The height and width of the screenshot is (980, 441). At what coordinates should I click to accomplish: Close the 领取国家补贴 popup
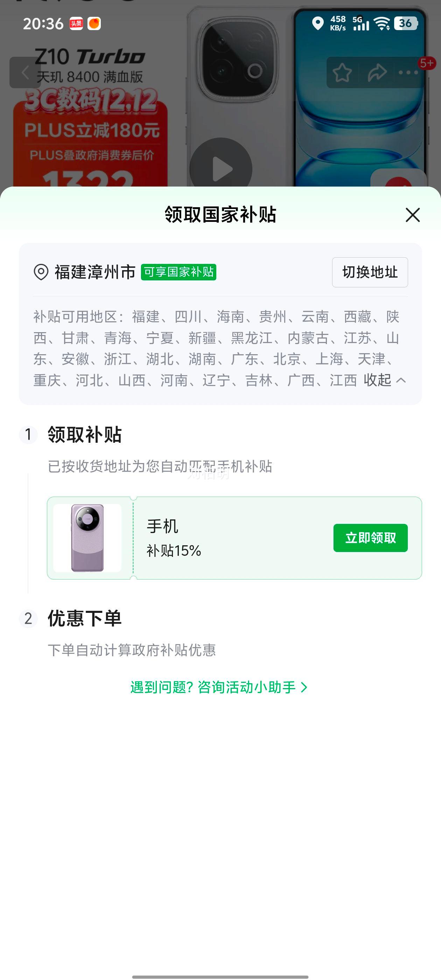(x=412, y=215)
